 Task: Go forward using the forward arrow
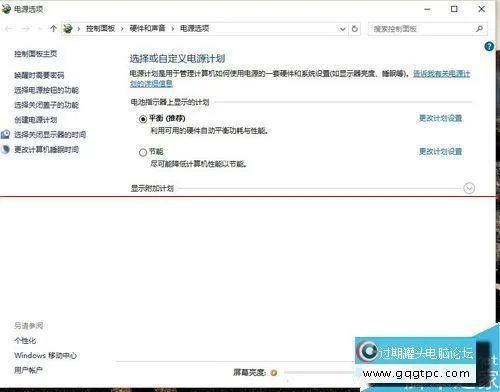[26, 29]
